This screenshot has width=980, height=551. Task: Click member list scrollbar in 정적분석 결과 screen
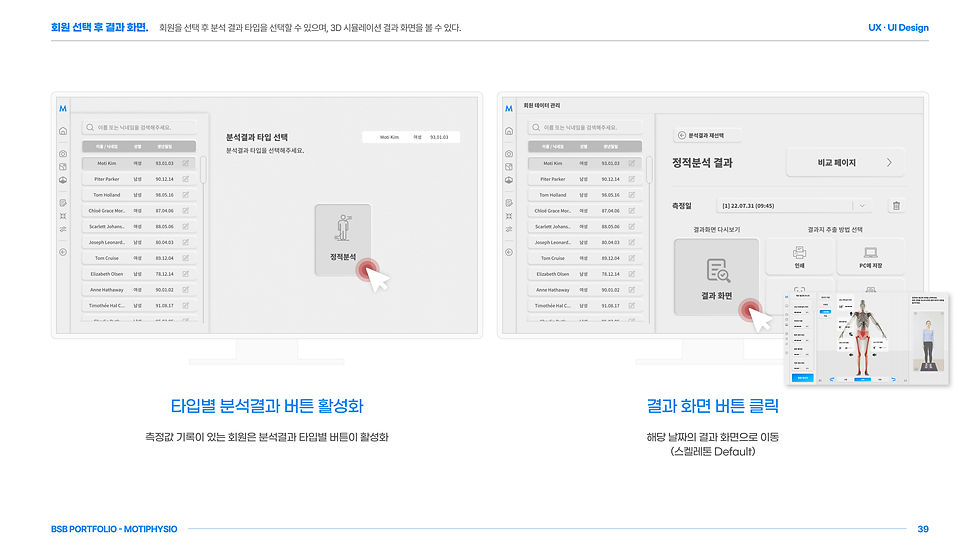click(649, 169)
